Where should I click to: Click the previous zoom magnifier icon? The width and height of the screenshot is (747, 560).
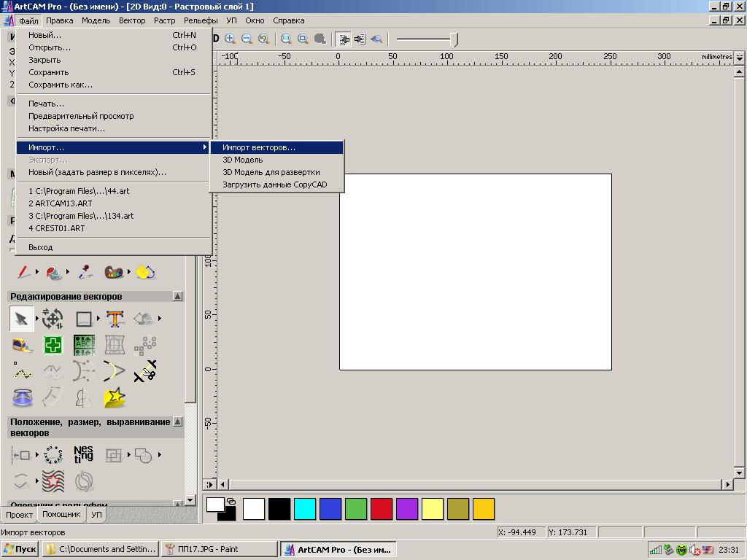pos(263,39)
